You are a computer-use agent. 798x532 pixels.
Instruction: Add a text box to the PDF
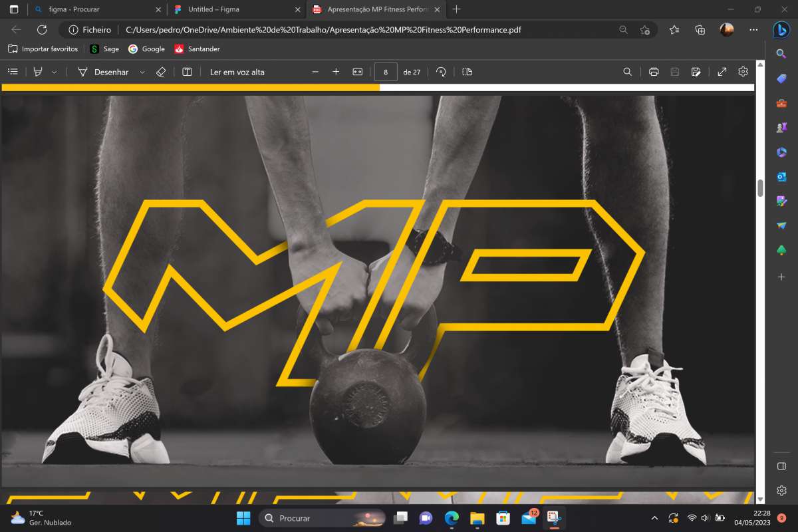coord(188,72)
